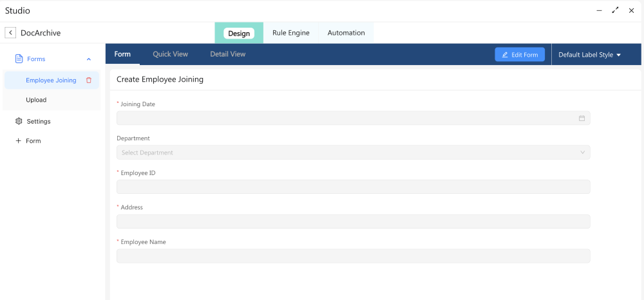Minimize the Studio window
644x300 pixels.
point(599,11)
